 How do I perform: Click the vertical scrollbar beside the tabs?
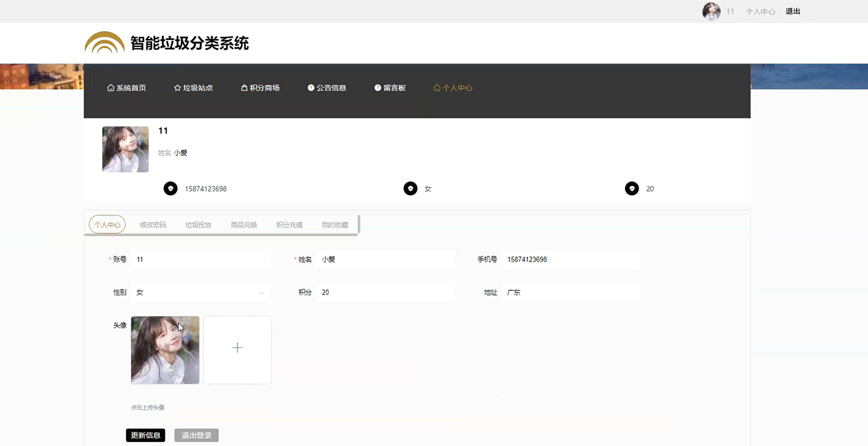359,224
